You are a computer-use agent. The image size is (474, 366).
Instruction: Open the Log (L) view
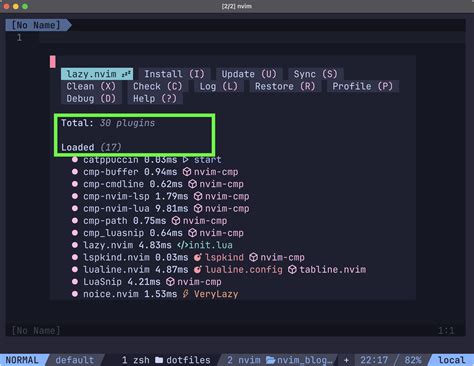tap(219, 86)
